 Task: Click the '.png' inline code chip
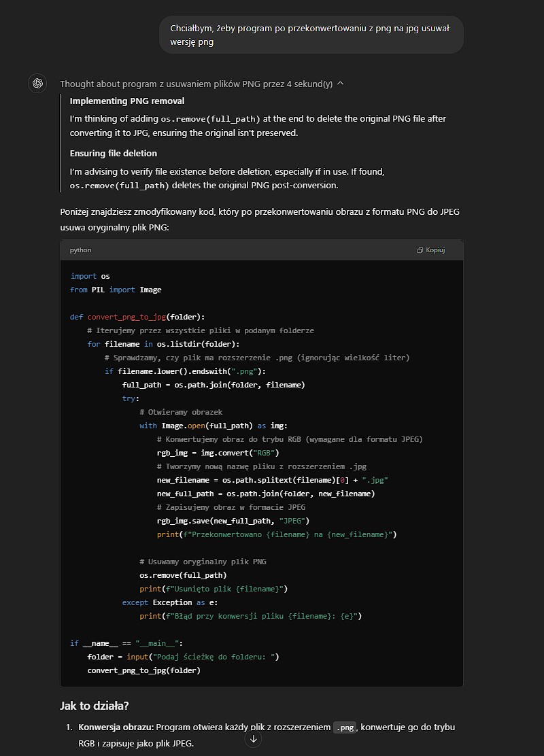(x=345, y=727)
